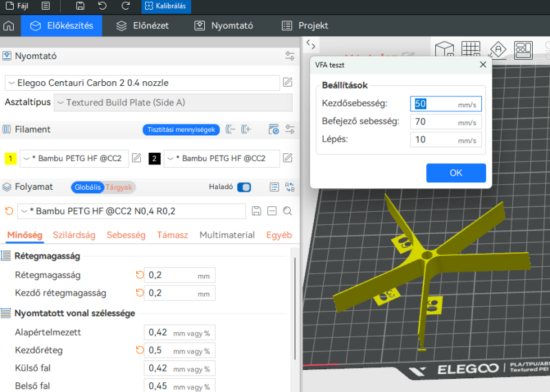
Task: Click the Kezdő rétegmagasság input field
Action: pos(179,294)
